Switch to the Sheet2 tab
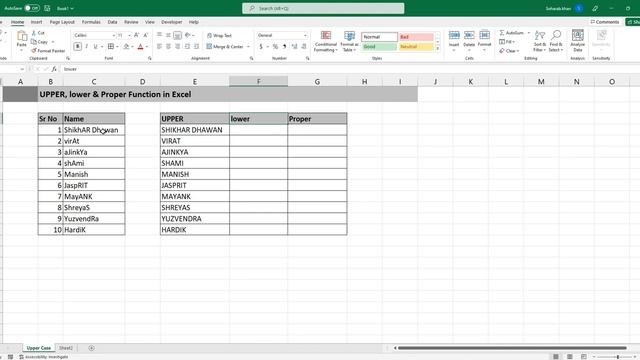The height and width of the screenshot is (360, 640). (66, 348)
